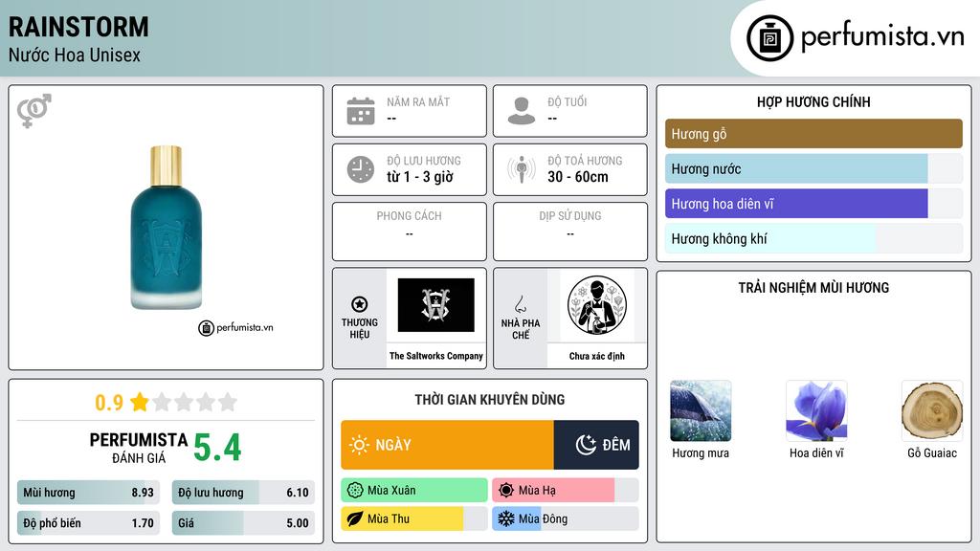Click the Độ Tuổi label
Viewport: 980px width, 551px height.
tap(568, 101)
